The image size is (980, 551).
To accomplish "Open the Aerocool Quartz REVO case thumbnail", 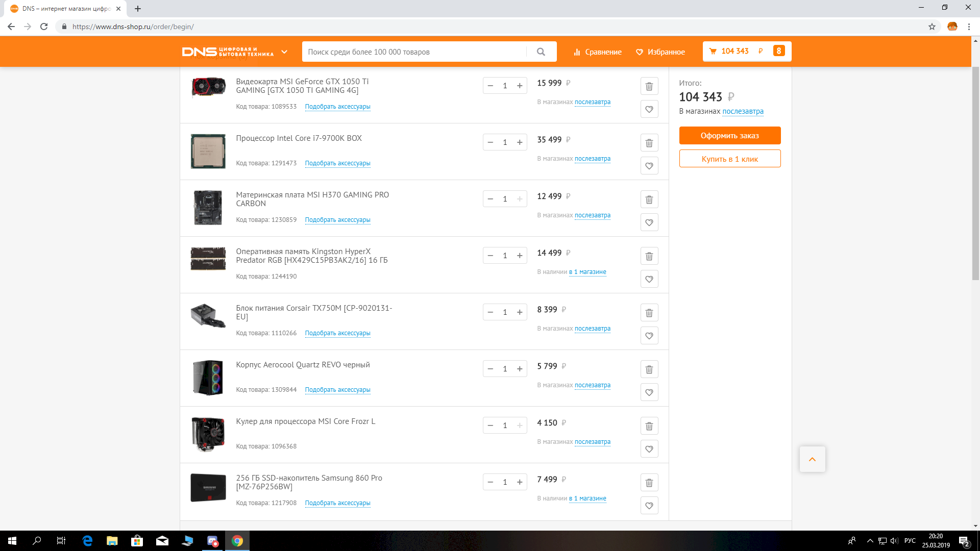I will [x=208, y=378].
